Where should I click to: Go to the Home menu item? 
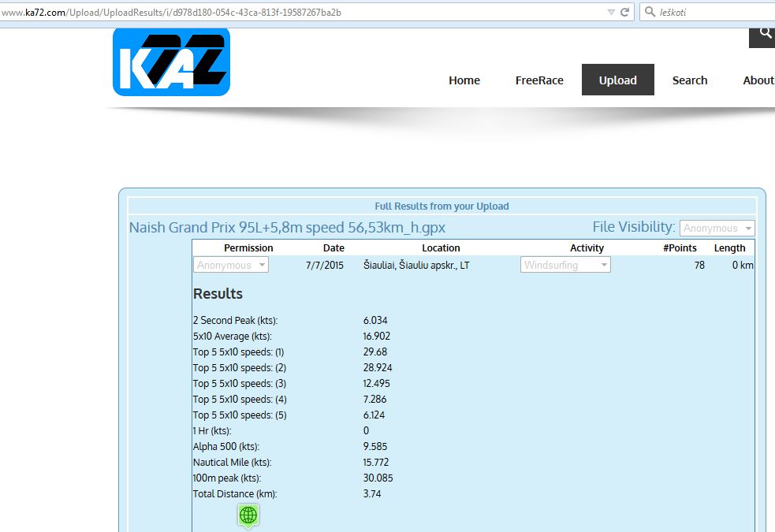click(464, 80)
